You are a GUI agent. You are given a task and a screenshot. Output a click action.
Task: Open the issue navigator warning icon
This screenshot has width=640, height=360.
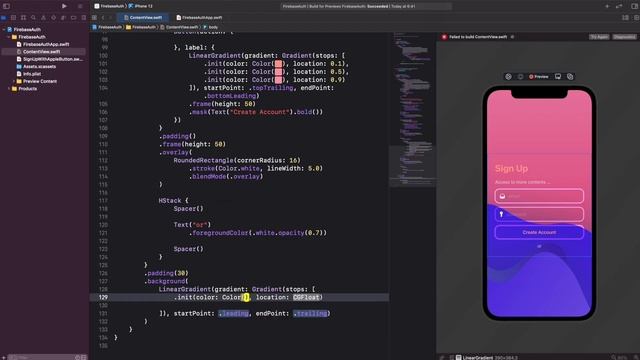(43, 18)
